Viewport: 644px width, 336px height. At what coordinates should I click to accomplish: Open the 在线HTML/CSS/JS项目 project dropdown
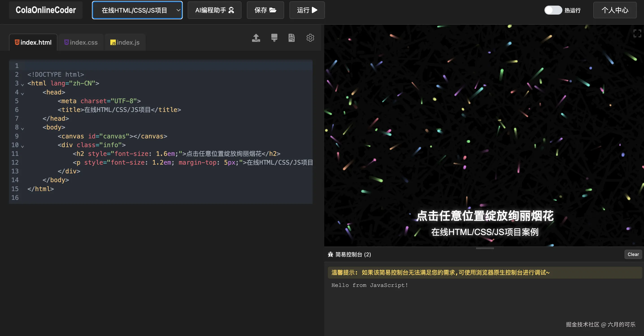pyautogui.click(x=137, y=10)
